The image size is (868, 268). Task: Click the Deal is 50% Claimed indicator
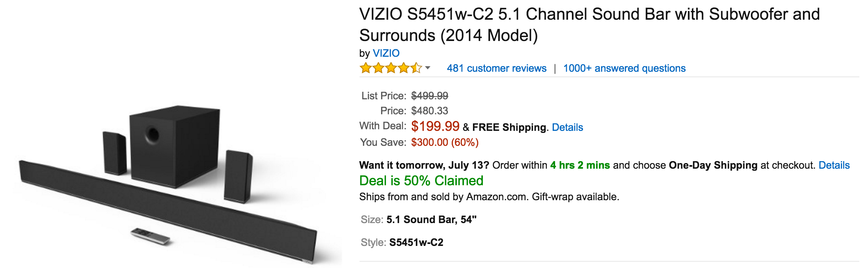pyautogui.click(x=421, y=181)
